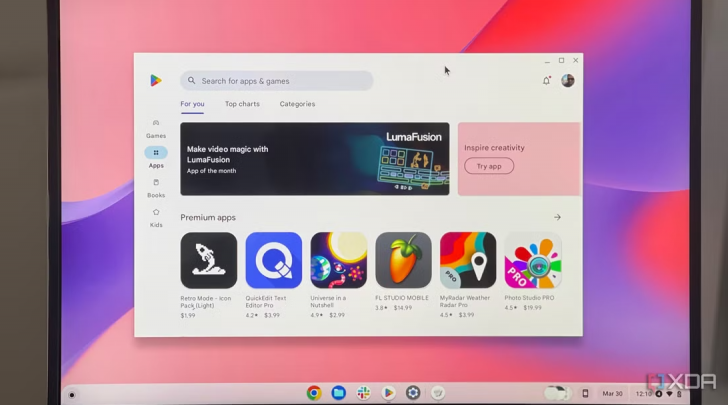The width and height of the screenshot is (728, 405).
Task: Switch to the Categories tab
Action: 297,104
